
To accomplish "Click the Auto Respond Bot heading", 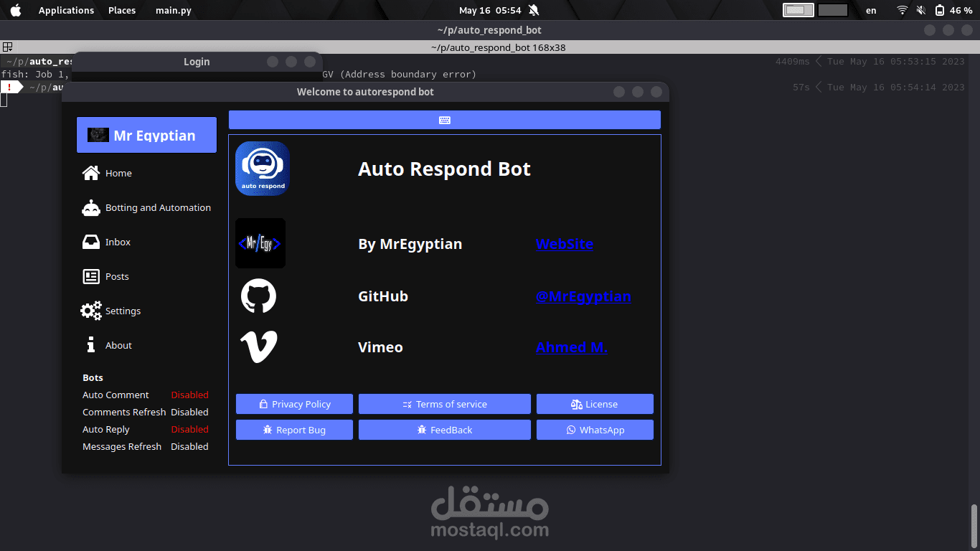I will [444, 169].
